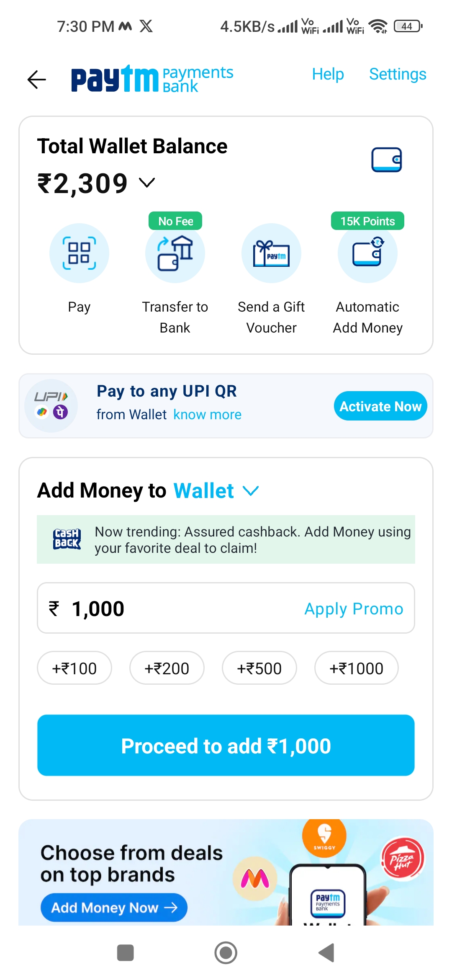Open Send a Gift Voucher
The width and height of the screenshot is (452, 980).
click(x=271, y=253)
